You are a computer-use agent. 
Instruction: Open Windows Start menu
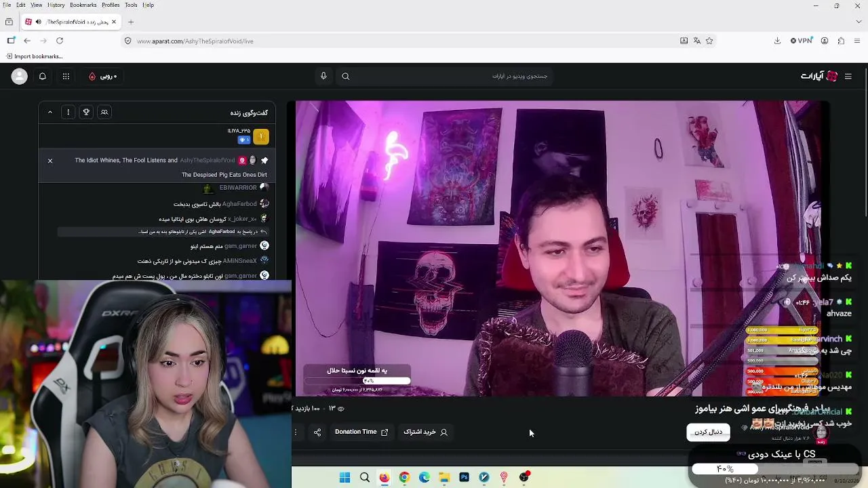point(344,477)
